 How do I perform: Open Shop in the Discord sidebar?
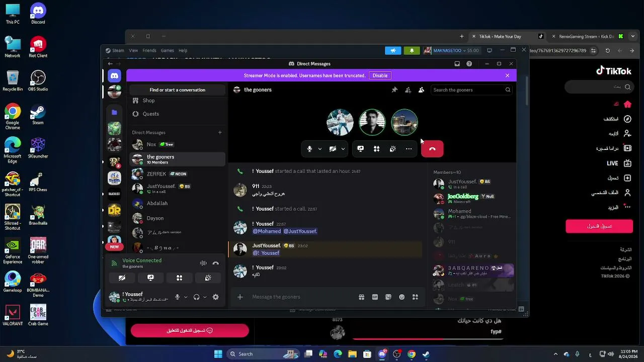click(x=177, y=101)
